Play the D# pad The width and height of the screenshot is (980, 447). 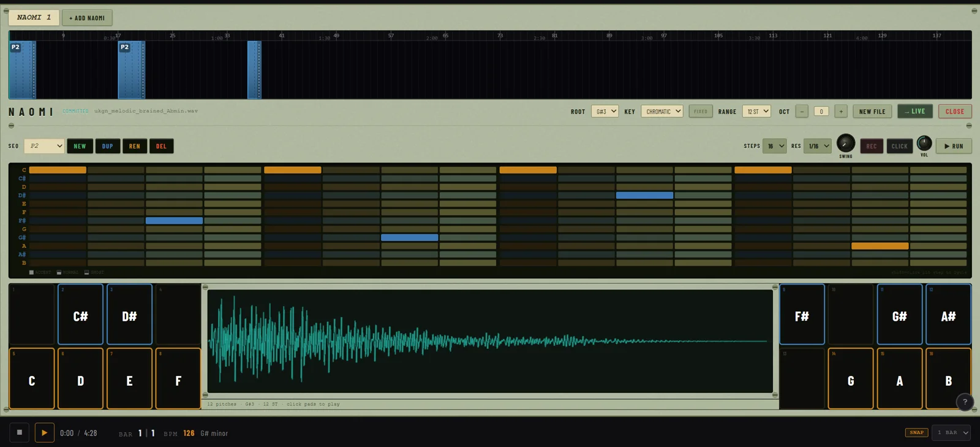click(x=129, y=314)
